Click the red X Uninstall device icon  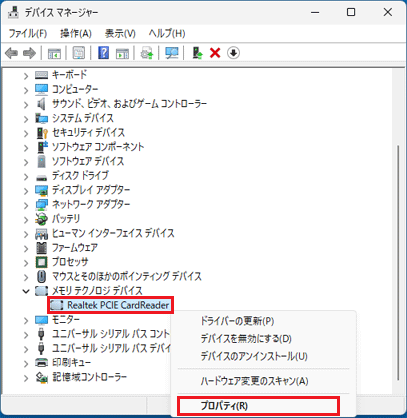point(215,53)
